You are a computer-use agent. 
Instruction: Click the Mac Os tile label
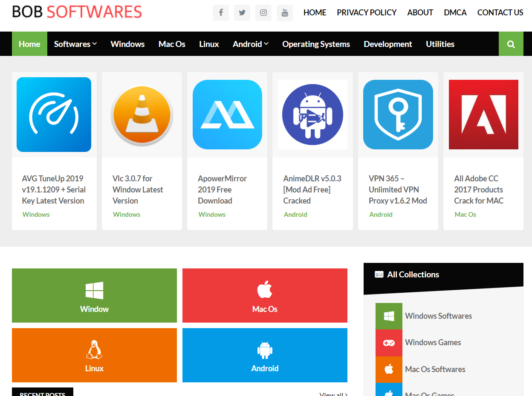(x=265, y=309)
